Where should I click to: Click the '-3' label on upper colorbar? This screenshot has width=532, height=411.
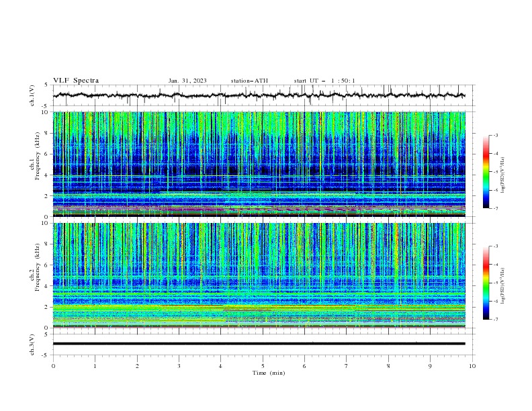coord(496,135)
